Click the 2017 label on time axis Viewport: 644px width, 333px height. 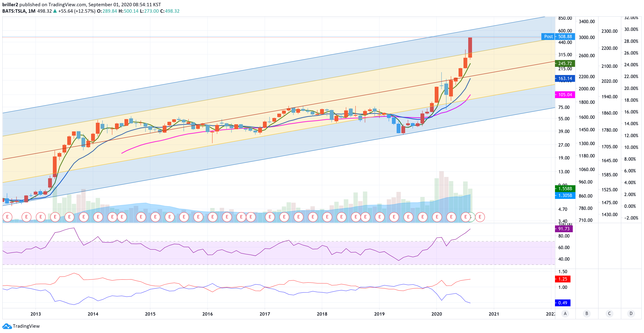click(x=265, y=314)
